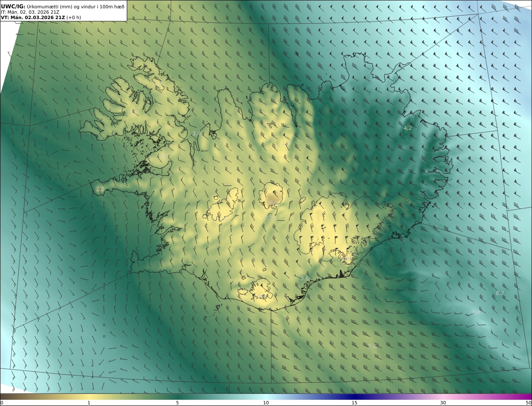
Task: Click the '3.6' value label near the south coast
Action: [305, 279]
